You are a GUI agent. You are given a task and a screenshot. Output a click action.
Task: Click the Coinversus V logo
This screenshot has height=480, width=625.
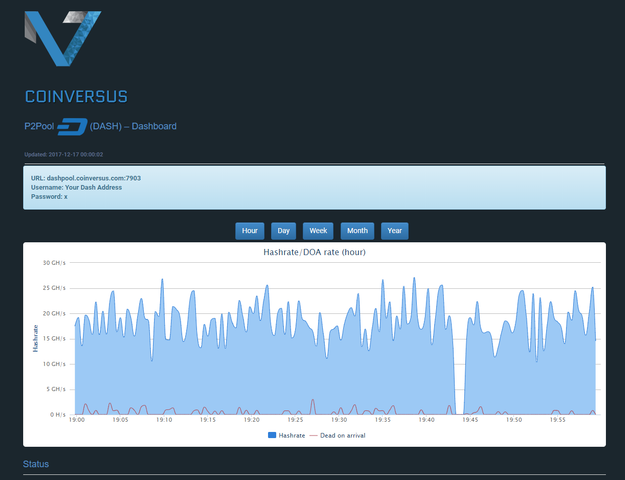point(62,39)
